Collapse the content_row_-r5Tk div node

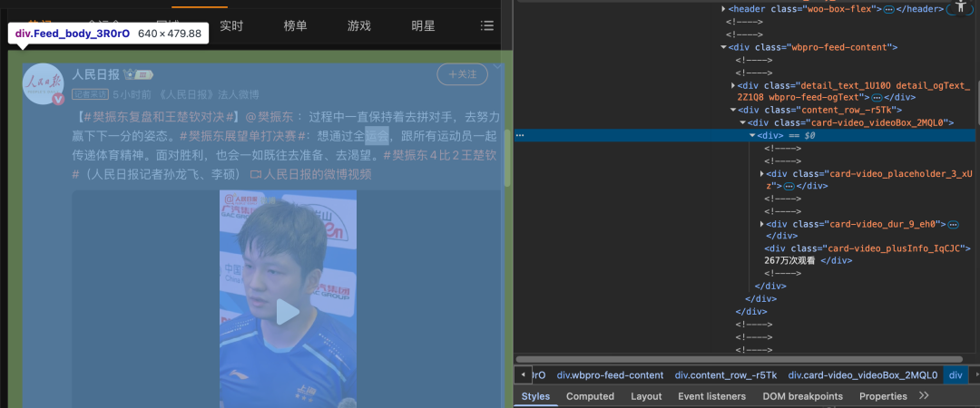click(733, 110)
